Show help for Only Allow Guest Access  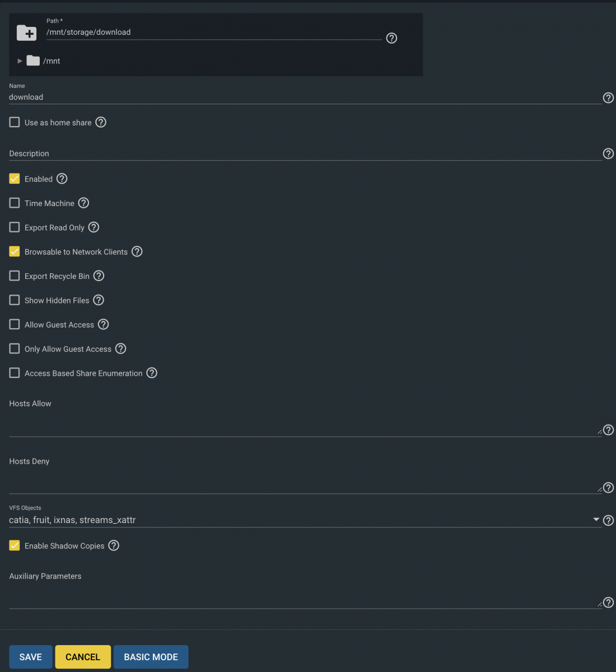(x=121, y=348)
